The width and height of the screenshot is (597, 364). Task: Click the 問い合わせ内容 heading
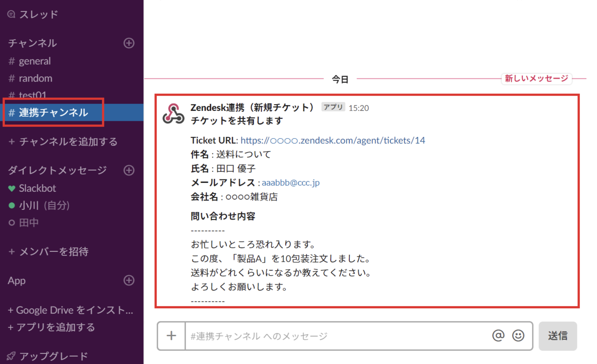point(223,216)
